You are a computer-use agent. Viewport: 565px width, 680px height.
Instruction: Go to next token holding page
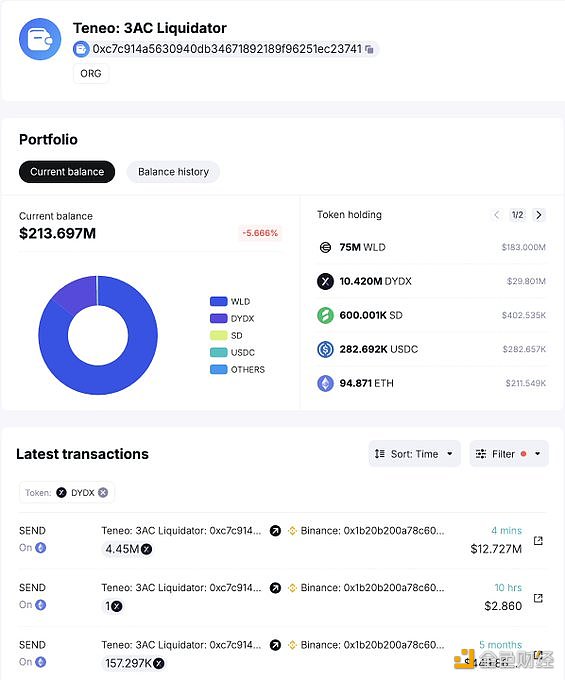coord(539,215)
